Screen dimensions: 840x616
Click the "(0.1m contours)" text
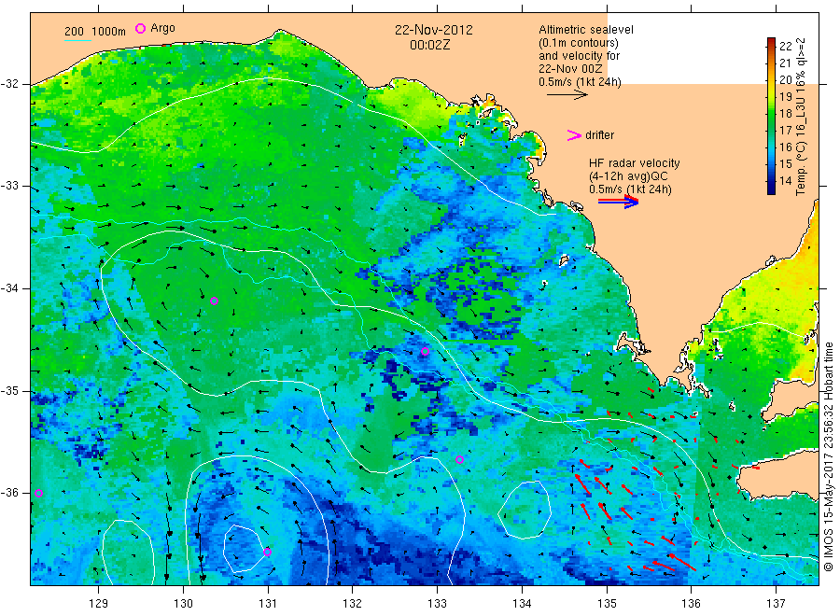(579, 43)
